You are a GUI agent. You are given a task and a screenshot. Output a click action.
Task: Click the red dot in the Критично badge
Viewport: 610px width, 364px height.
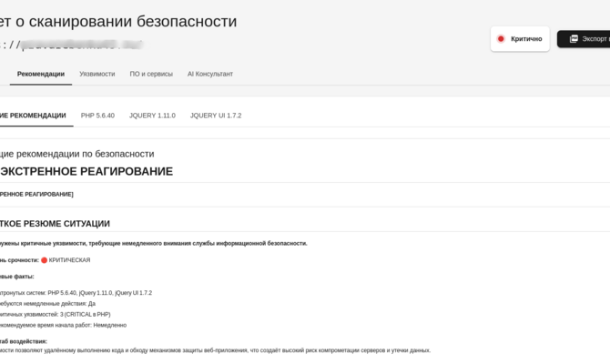tap(501, 39)
